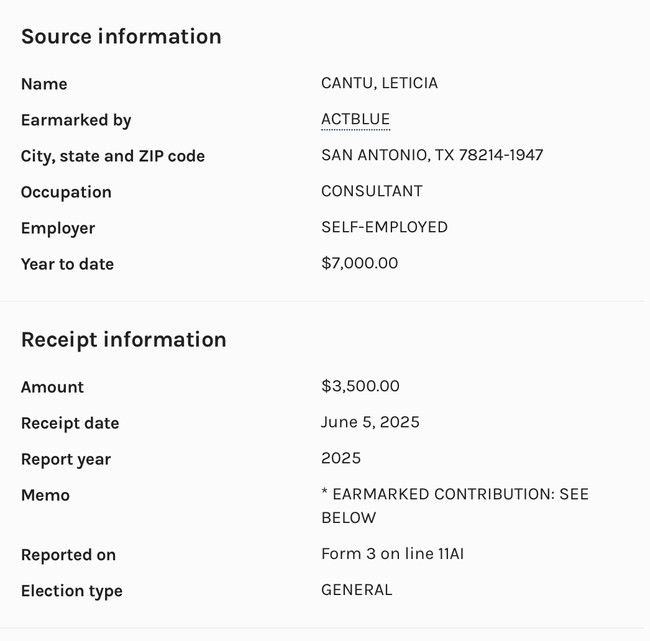This screenshot has height=641, width=650.
Task: Click the SAN ANTONIO, TX address value
Action: point(432,155)
